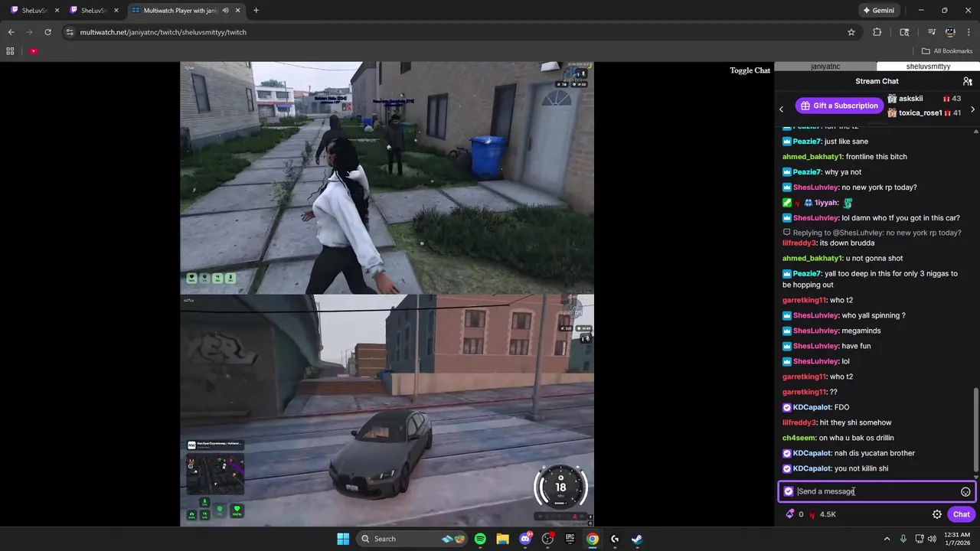Open Discord from the taskbar
The height and width of the screenshot is (551, 980).
pos(525,539)
